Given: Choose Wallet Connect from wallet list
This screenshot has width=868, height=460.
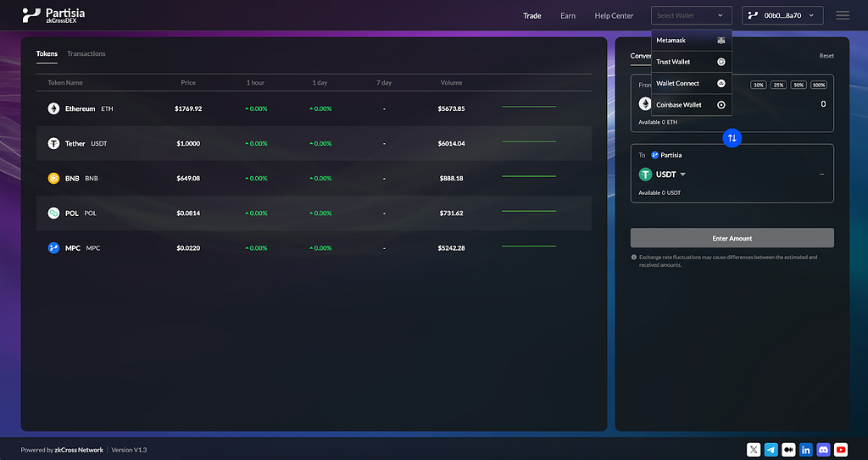Looking at the screenshot, I should coord(692,84).
